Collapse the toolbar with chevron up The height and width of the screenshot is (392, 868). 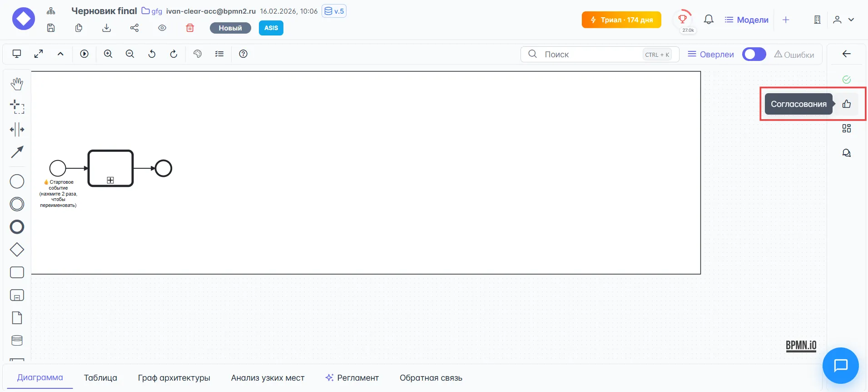point(60,54)
